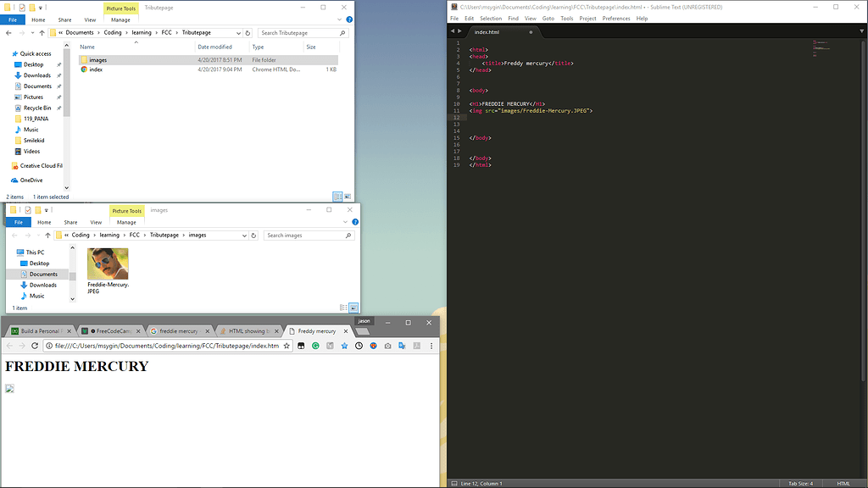Click the HTML syntax selector in status bar
Viewport: 868px width, 488px height.
click(843, 483)
